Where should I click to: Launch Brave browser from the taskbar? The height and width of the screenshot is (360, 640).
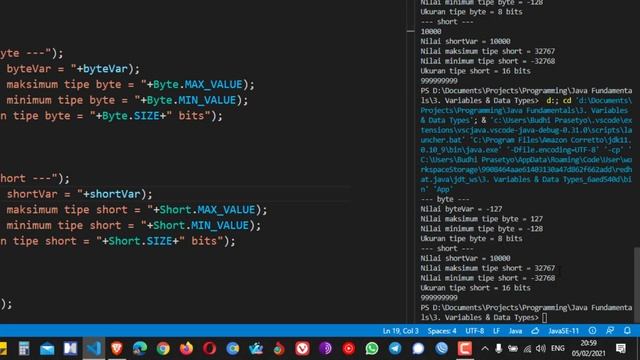tap(117, 348)
